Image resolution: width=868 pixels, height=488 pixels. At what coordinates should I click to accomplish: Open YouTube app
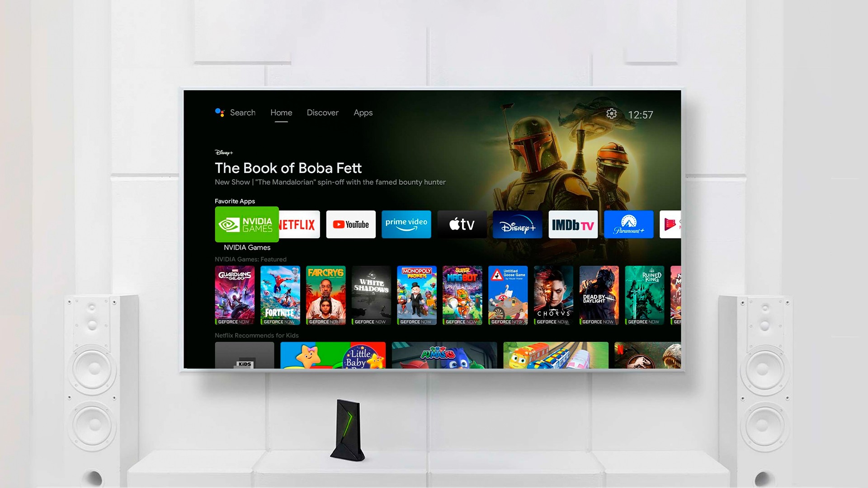[350, 224]
